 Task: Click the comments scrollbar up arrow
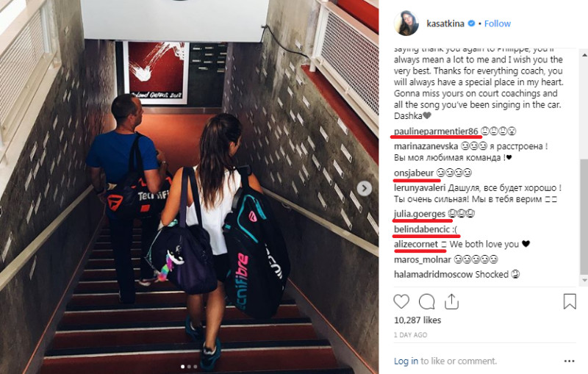(584, 55)
